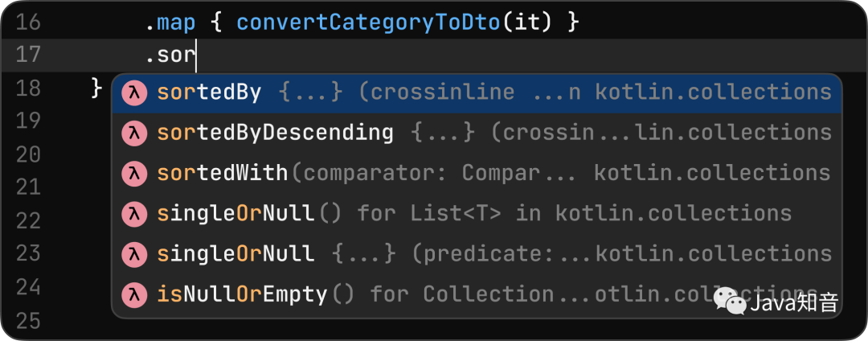Click the .map call on line 16
868x341 pixels.
(x=170, y=22)
